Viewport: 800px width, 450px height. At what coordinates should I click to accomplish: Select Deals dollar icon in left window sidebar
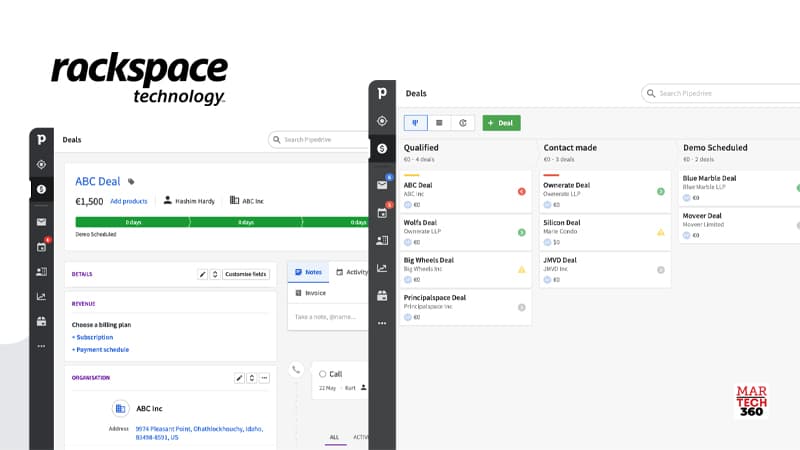pos(41,189)
